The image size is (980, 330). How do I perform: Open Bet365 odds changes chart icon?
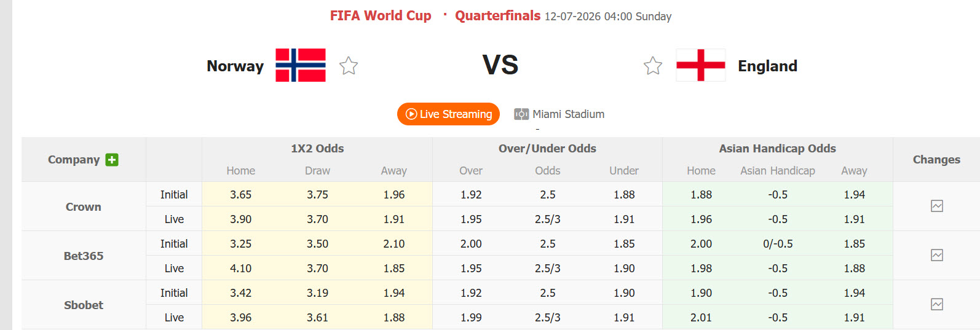pyautogui.click(x=937, y=255)
